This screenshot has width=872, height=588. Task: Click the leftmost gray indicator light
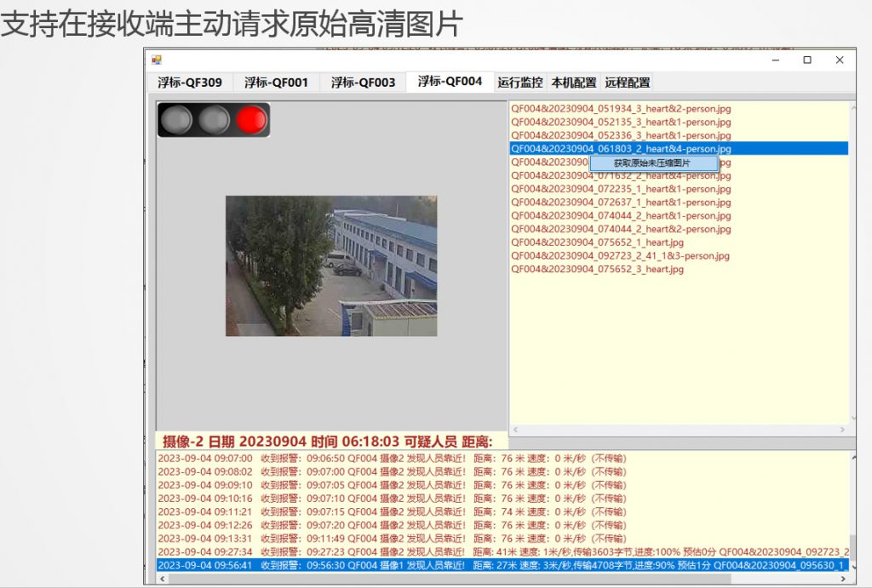[176, 120]
